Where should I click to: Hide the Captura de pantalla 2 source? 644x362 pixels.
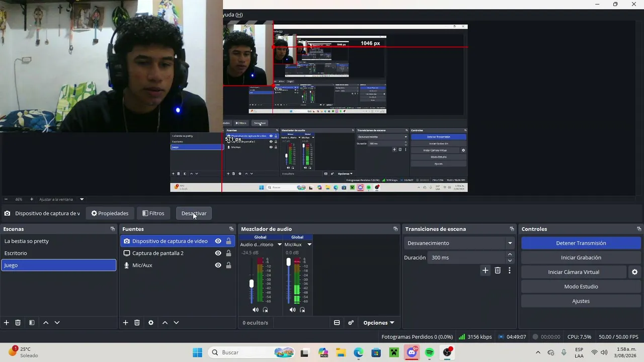pos(218,253)
